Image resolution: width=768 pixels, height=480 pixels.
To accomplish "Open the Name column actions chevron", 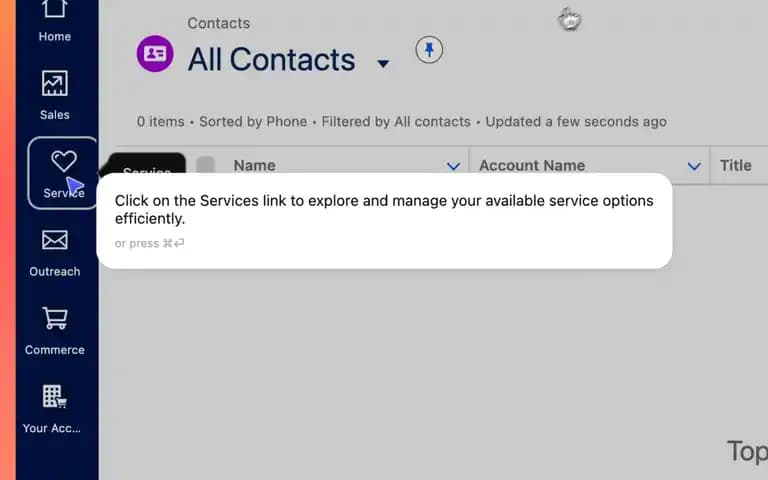I will 454,167.
